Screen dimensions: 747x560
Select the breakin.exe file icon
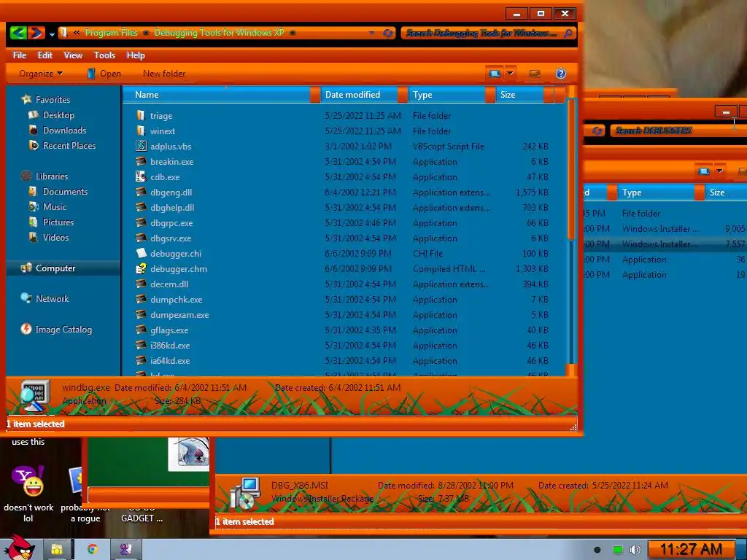coord(141,161)
